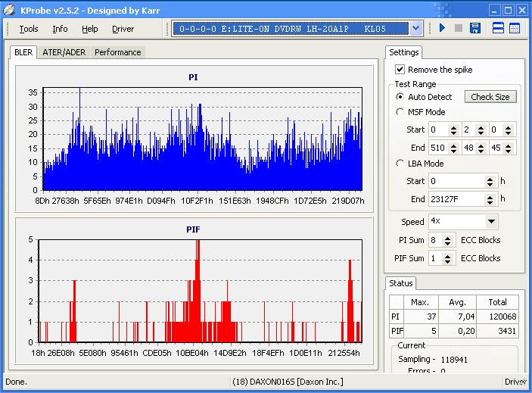Click the blue stacked drive panels icon
The width and height of the screenshot is (532, 393).
499,29
